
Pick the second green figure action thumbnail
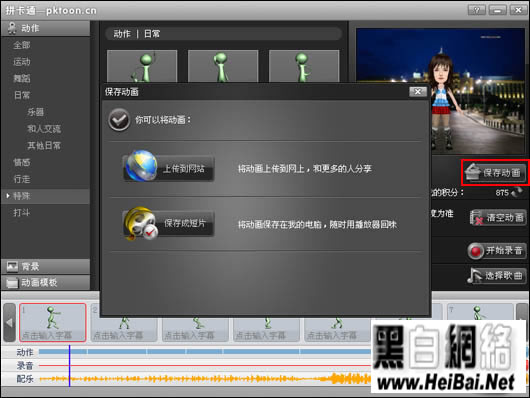coord(223,66)
